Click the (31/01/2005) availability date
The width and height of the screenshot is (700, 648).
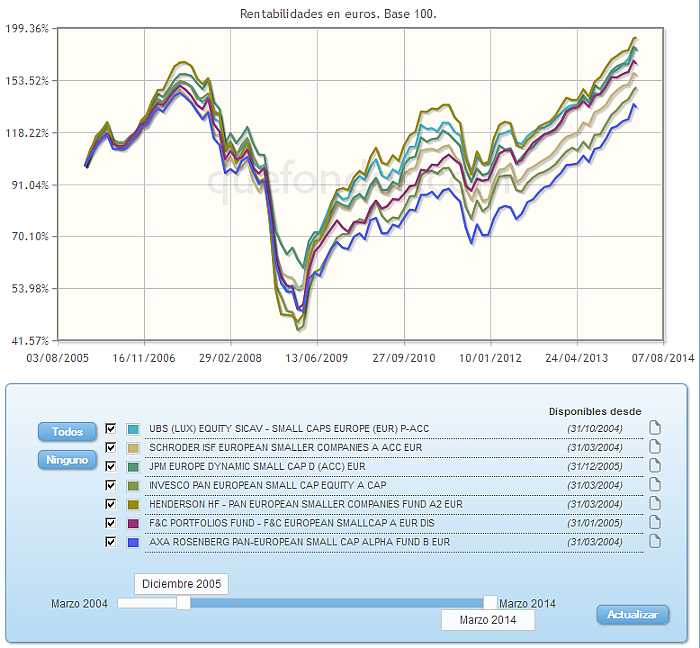coord(595,523)
